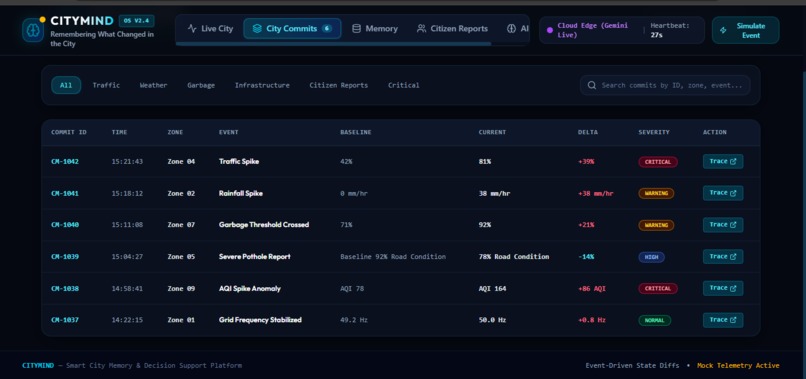Open Trace for commit CM-1042
The height and width of the screenshot is (379, 806).
(723, 161)
